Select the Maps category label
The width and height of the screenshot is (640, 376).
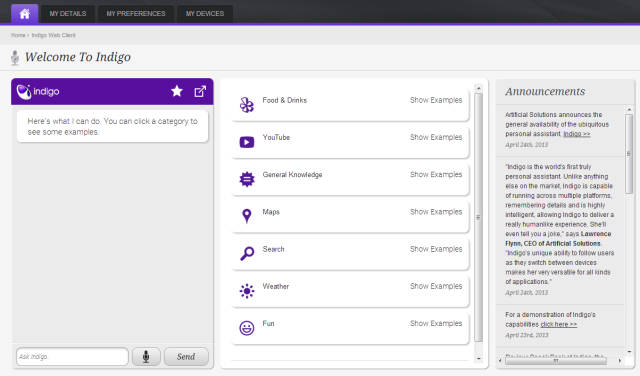coord(271,212)
